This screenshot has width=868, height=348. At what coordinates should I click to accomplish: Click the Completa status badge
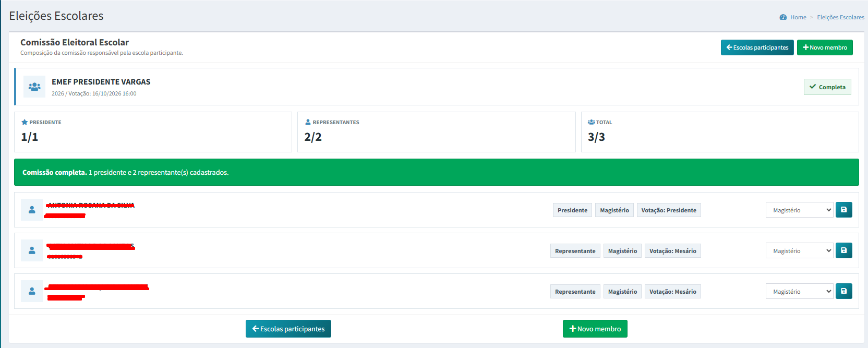[827, 87]
